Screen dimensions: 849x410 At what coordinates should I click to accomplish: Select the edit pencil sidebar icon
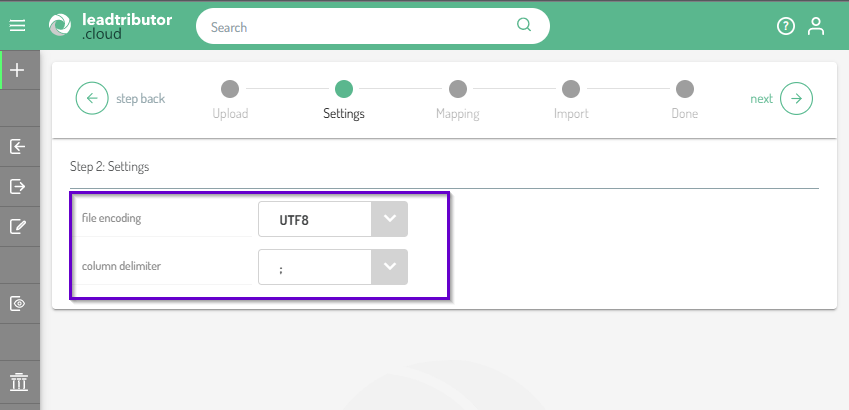17,226
